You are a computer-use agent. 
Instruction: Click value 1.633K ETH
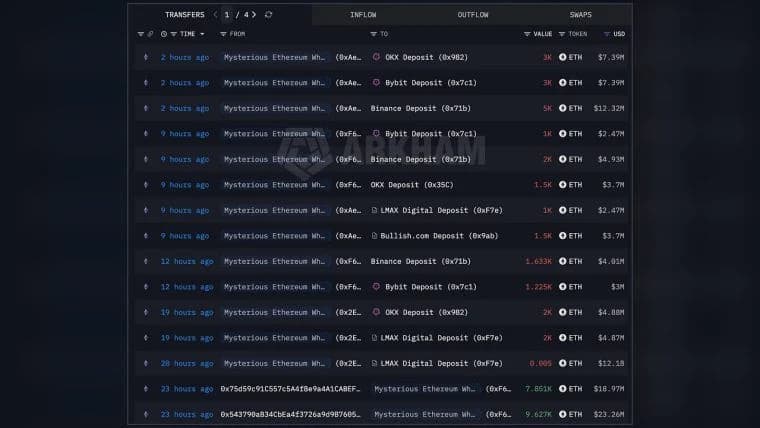pos(538,261)
